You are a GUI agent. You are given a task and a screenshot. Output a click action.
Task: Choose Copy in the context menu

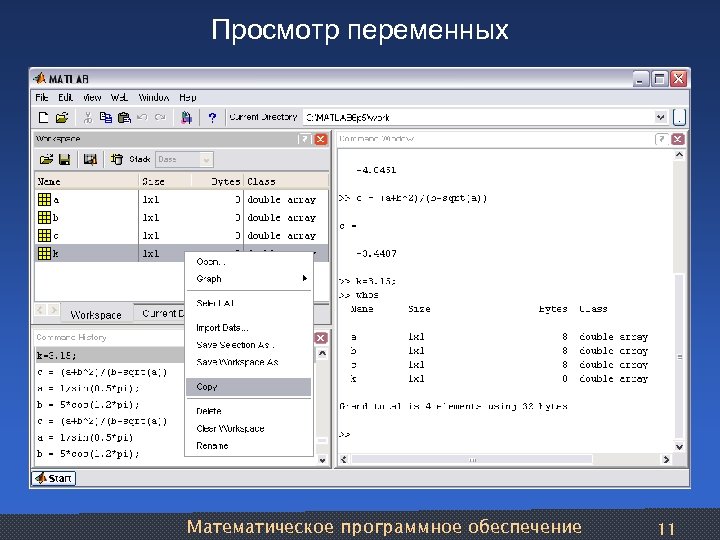248,387
